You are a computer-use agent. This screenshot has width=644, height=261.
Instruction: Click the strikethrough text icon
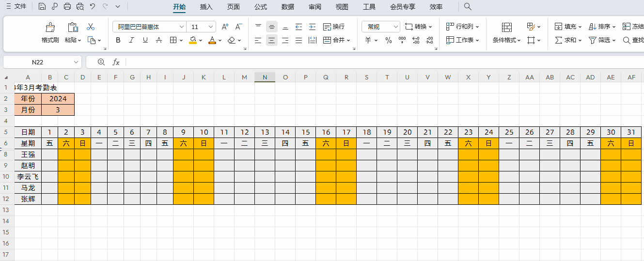point(159,40)
